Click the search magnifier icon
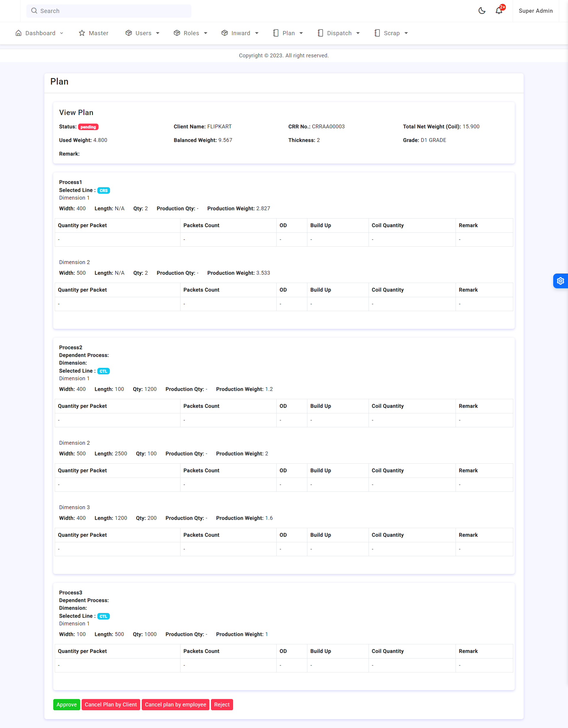Image resolution: width=568 pixels, height=728 pixels. (34, 11)
